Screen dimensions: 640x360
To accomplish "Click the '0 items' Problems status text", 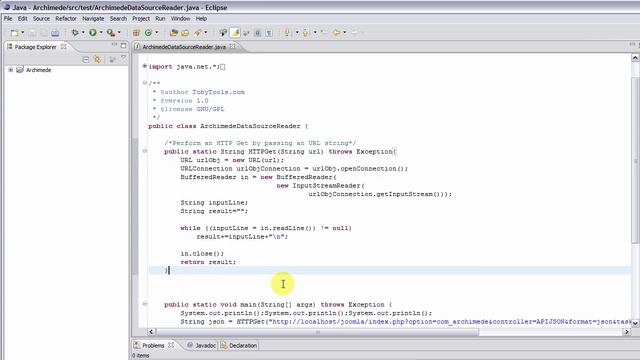I will (x=140, y=356).
